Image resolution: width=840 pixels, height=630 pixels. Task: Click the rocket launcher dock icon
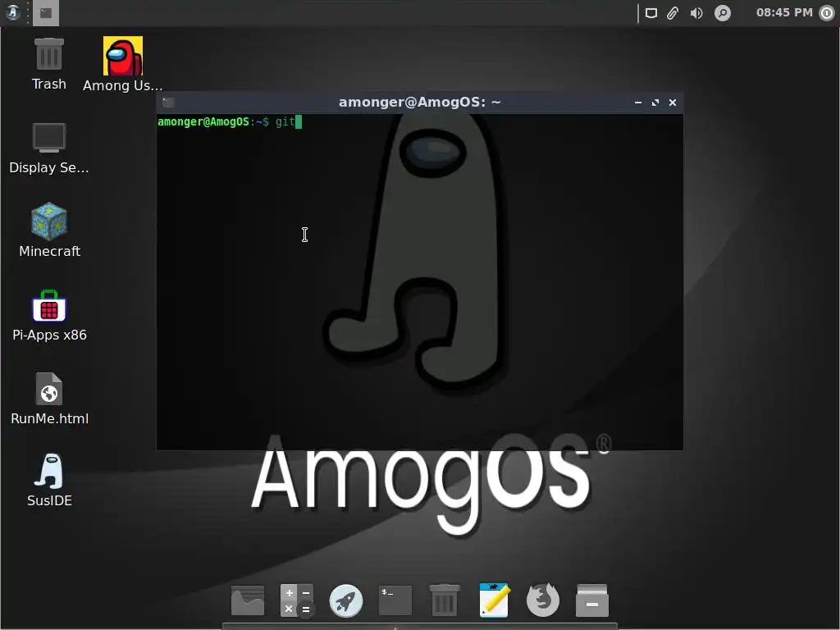[x=346, y=600]
